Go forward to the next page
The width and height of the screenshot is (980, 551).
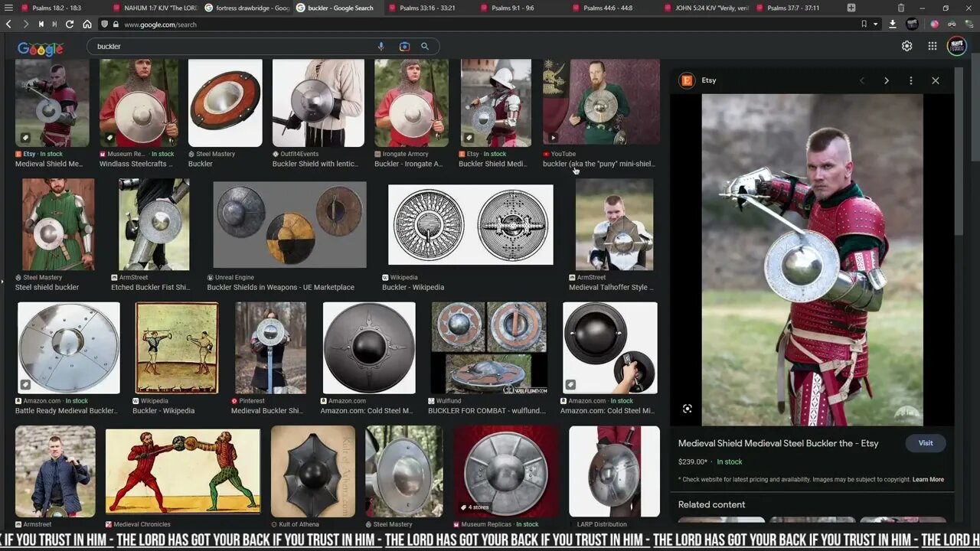25,24
